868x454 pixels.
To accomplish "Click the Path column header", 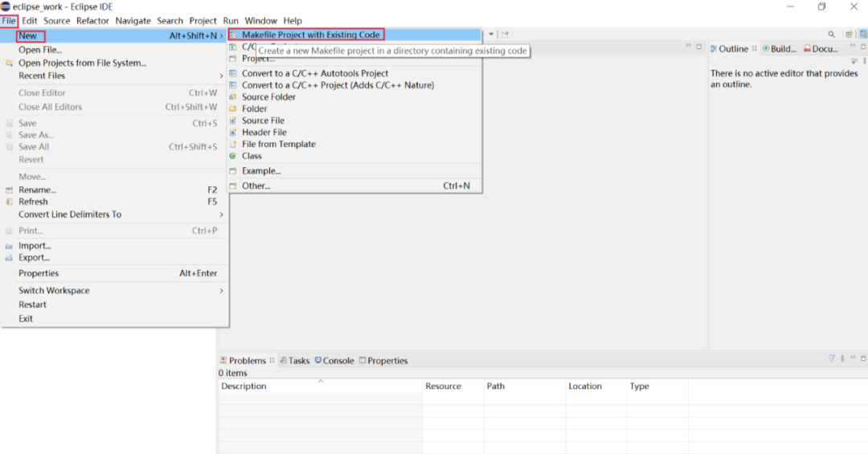I will coord(525,386).
